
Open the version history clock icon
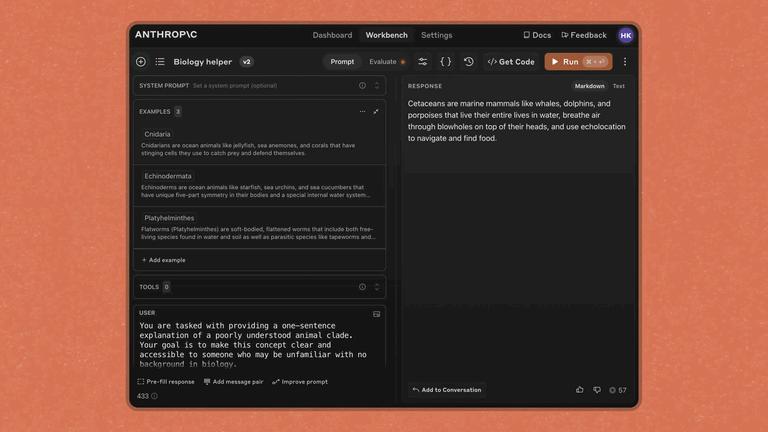(469, 62)
